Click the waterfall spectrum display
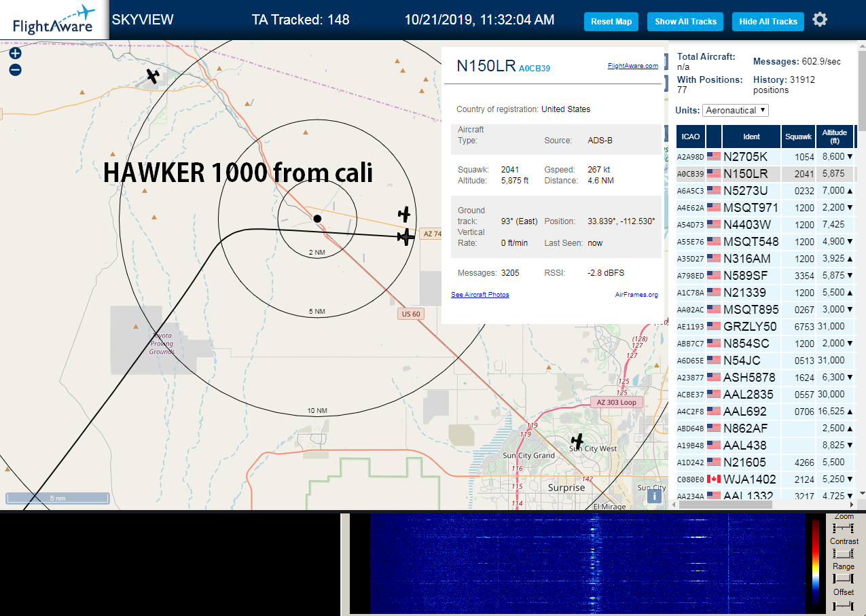This screenshot has width=866, height=616. tap(588, 564)
